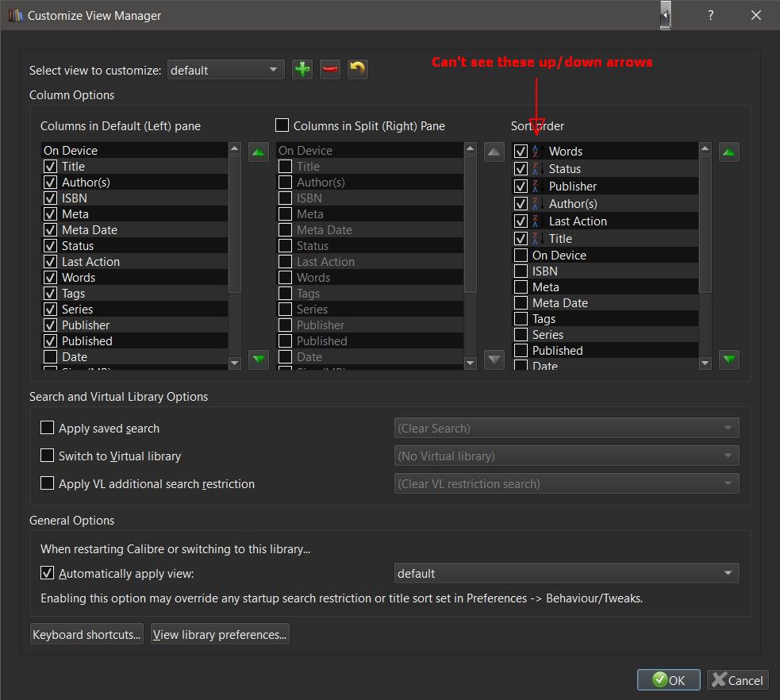Disable Automatically apply view
Image resolution: width=780 pixels, height=700 pixels.
[48, 573]
